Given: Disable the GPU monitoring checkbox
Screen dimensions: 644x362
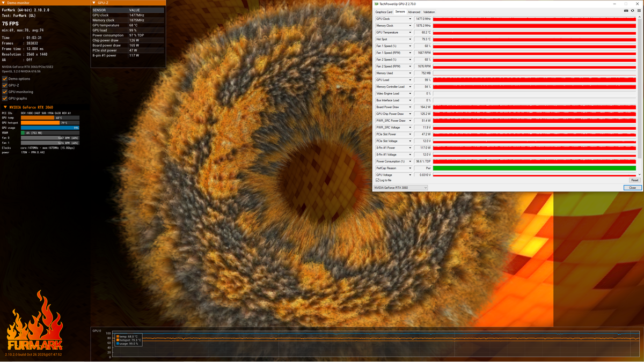Looking at the screenshot, I should coord(5,92).
